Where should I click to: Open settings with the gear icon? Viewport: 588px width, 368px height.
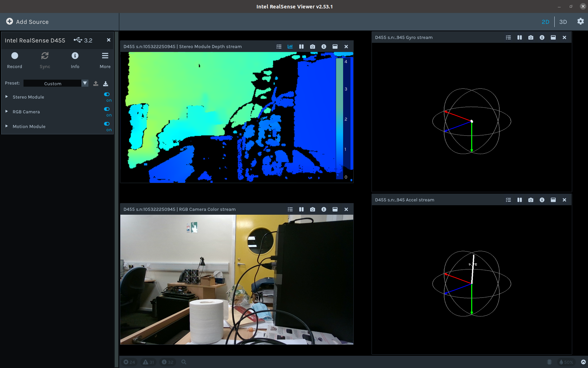[581, 21]
